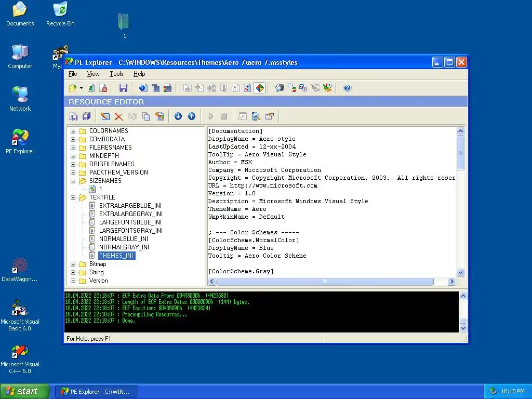
Task: Click the Copy resource icon
Action: tap(146, 116)
